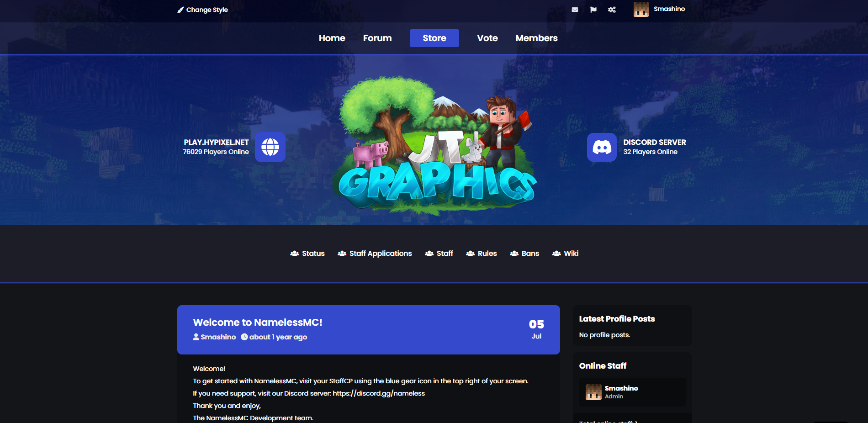
Task: Click the No profile posts. text
Action: [x=605, y=335]
